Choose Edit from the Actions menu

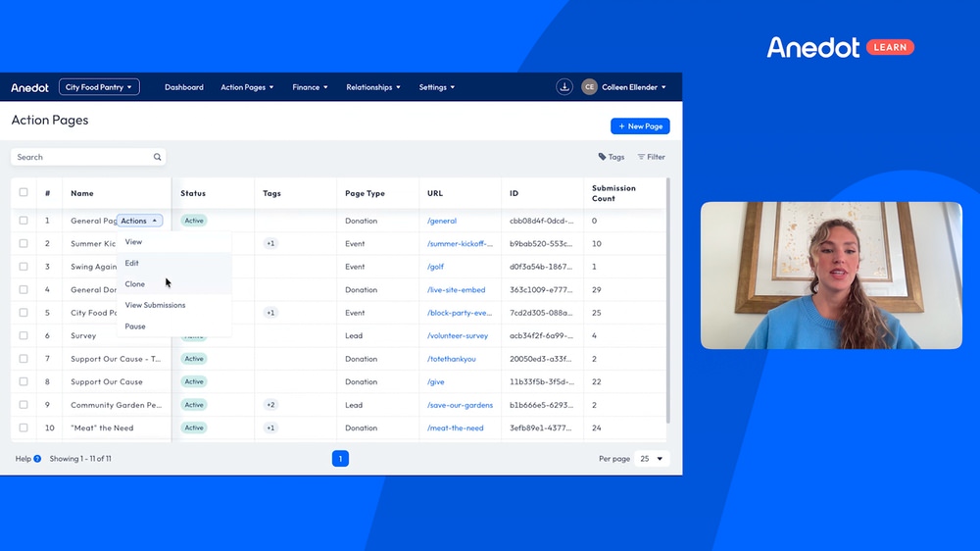tap(173, 264)
